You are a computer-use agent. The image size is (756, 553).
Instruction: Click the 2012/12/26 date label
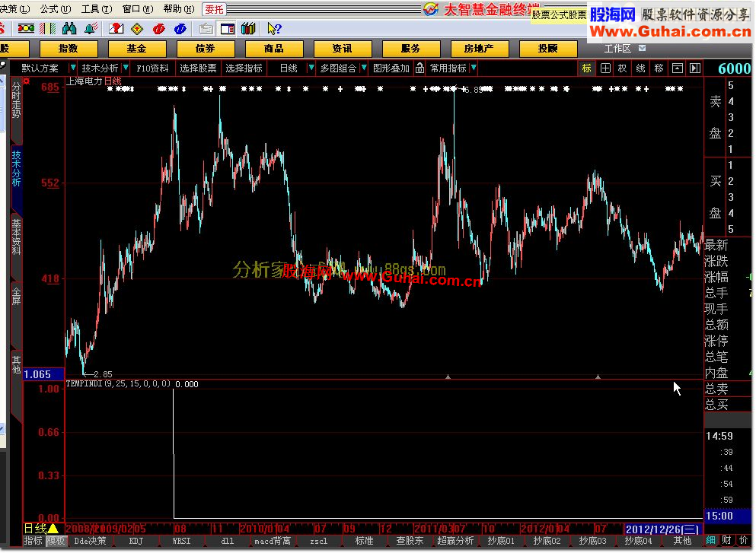click(x=662, y=529)
